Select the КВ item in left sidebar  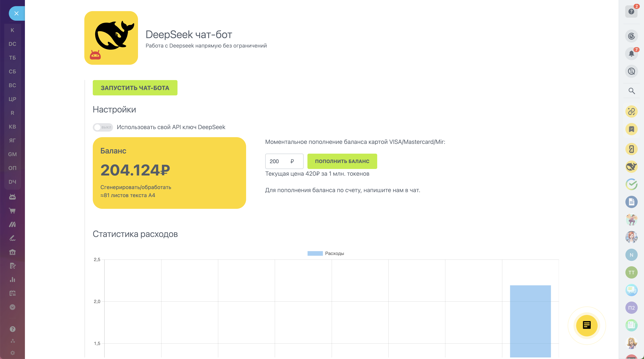point(12,127)
